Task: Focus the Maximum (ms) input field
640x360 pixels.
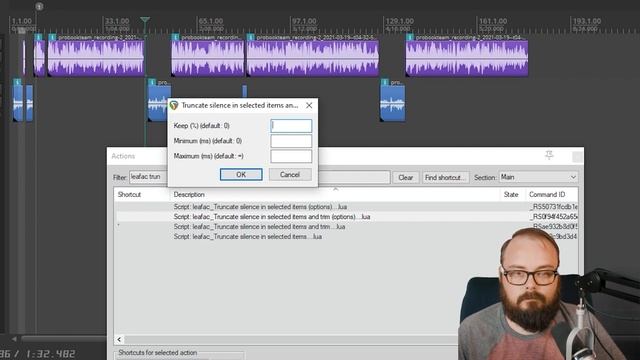Action: 291,156
